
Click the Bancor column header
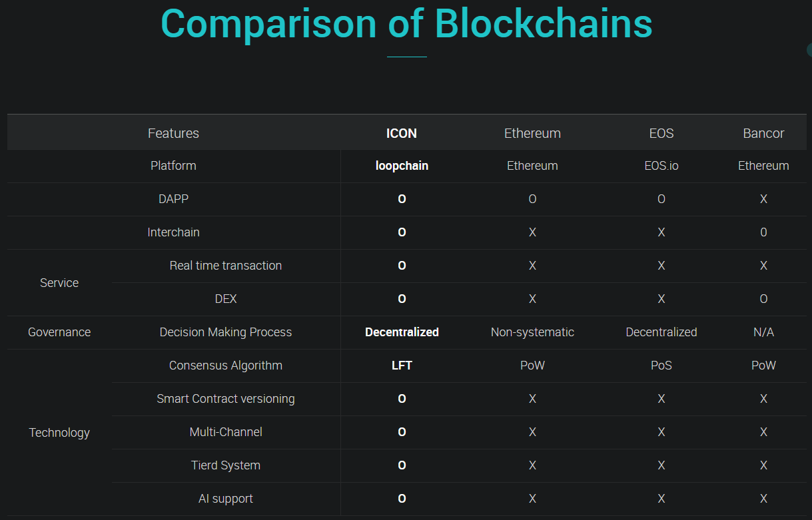[763, 133]
